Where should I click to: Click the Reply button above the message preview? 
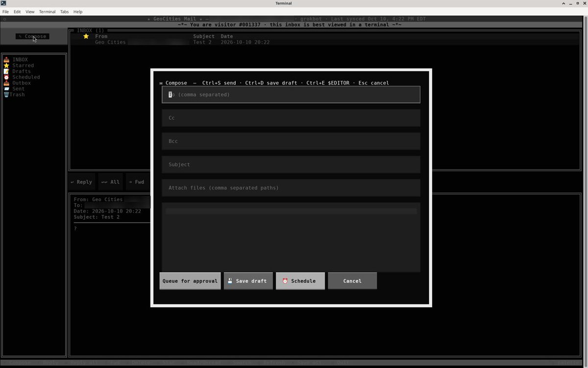coord(81,182)
